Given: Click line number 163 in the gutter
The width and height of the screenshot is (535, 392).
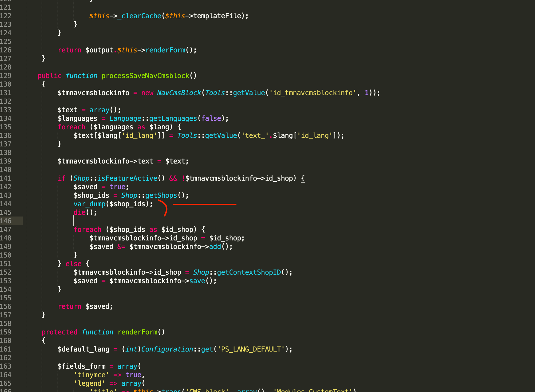Looking at the screenshot, I should tap(6, 366).
